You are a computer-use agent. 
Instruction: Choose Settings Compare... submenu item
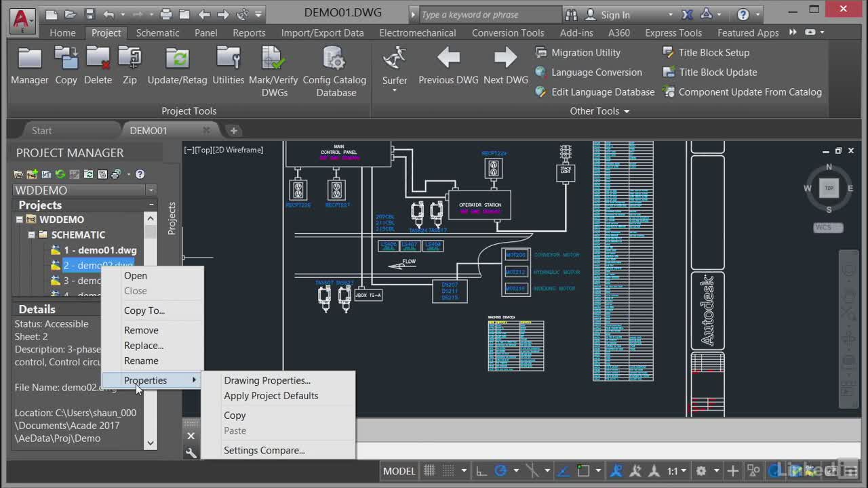tap(264, 450)
